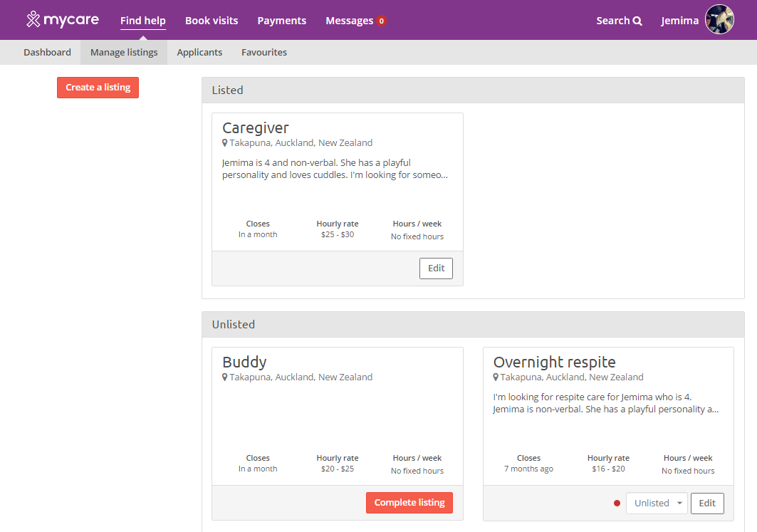The width and height of the screenshot is (757, 532).
Task: Click the Listed section header
Action: point(473,90)
